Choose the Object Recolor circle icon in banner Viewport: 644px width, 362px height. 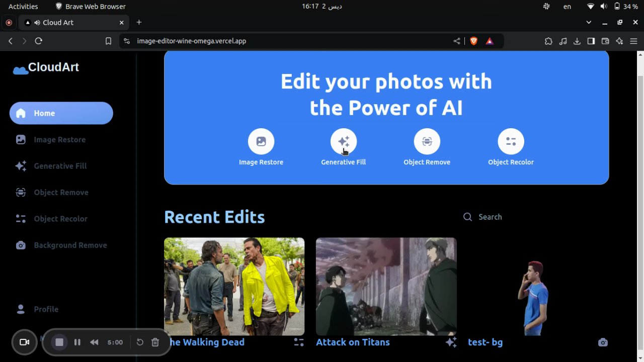coord(511,141)
